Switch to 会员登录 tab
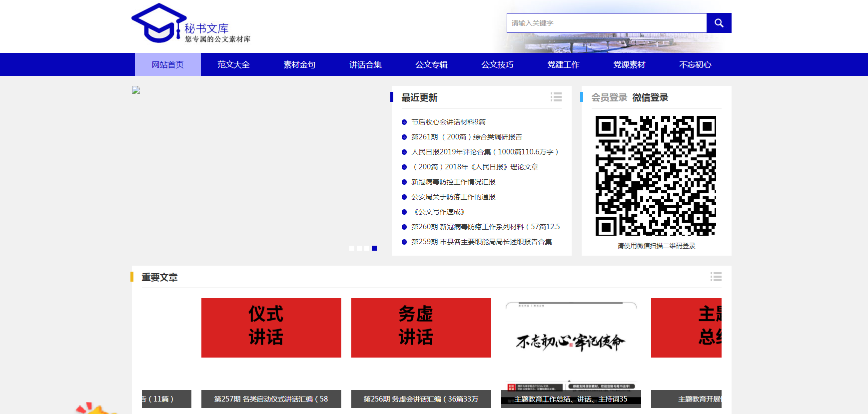Viewport: 868px width, 414px height. click(x=609, y=97)
